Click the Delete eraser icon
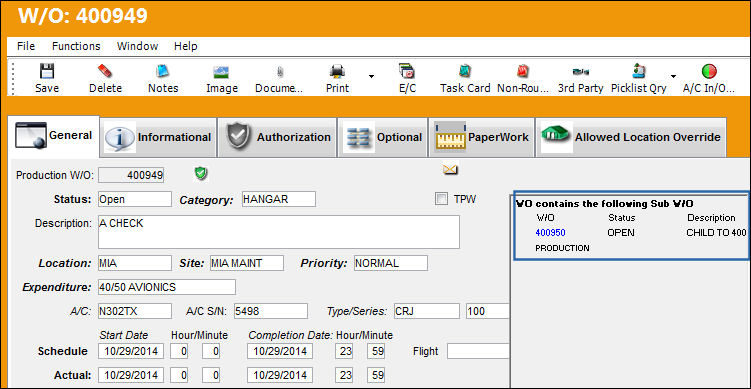The image size is (751, 389). (105, 71)
